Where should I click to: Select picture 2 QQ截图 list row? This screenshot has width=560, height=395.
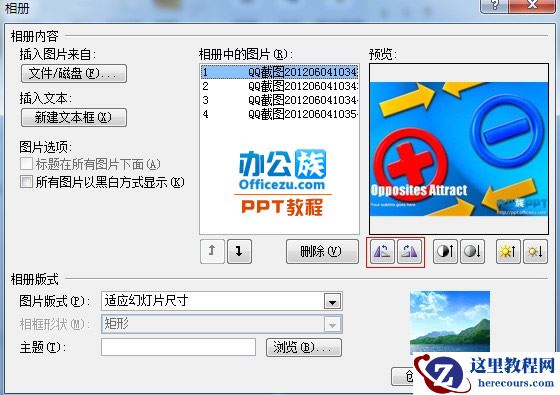pos(279,86)
